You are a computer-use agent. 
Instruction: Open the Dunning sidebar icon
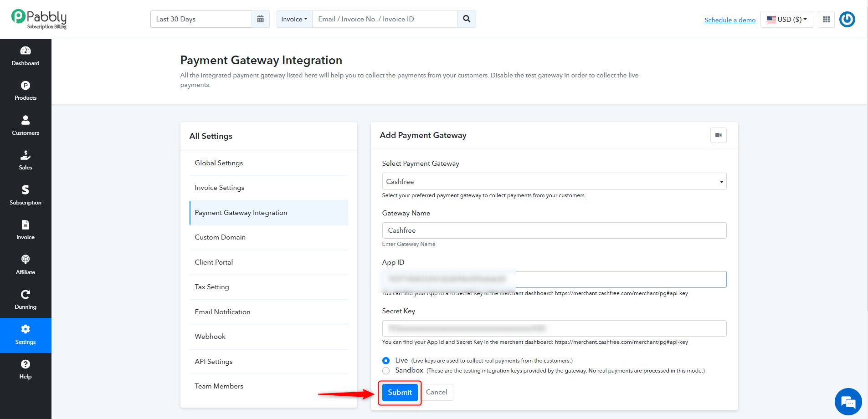pyautogui.click(x=26, y=295)
